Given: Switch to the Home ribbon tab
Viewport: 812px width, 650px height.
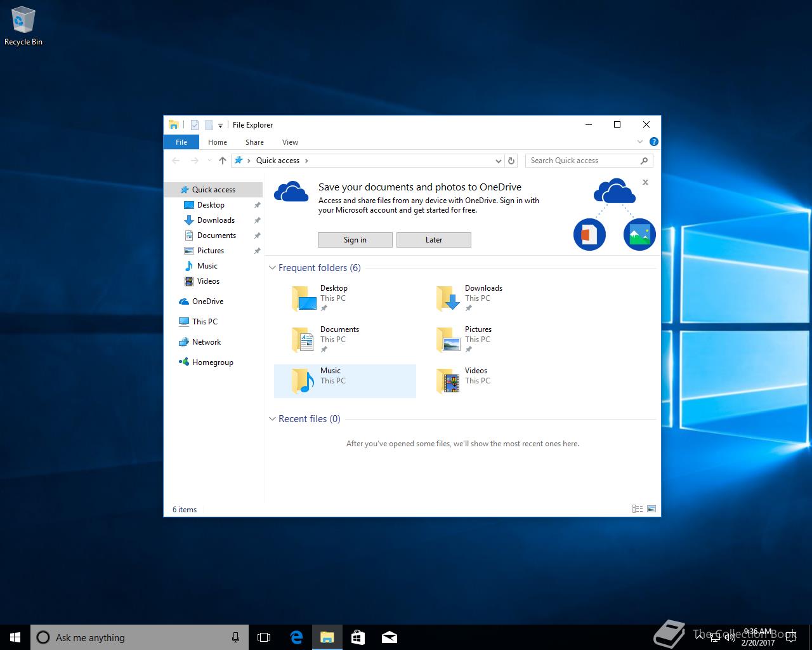Looking at the screenshot, I should (218, 142).
